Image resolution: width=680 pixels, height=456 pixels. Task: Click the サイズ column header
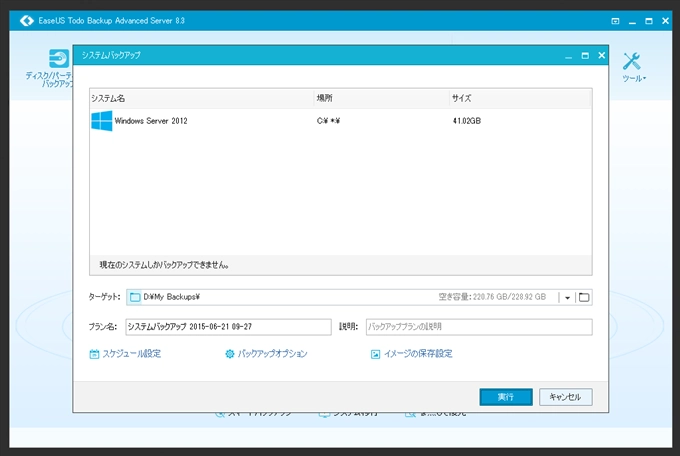click(520, 98)
